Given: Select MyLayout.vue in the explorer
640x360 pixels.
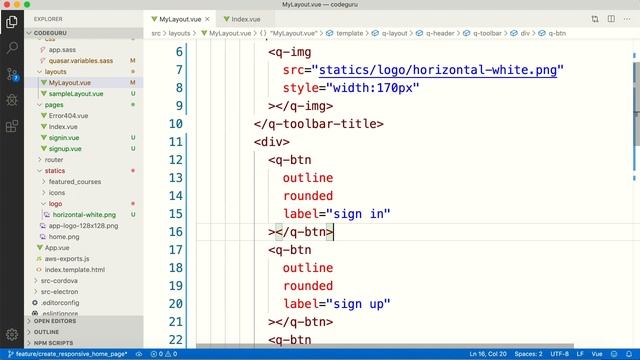Looking at the screenshot, I should pyautogui.click(x=84, y=82).
